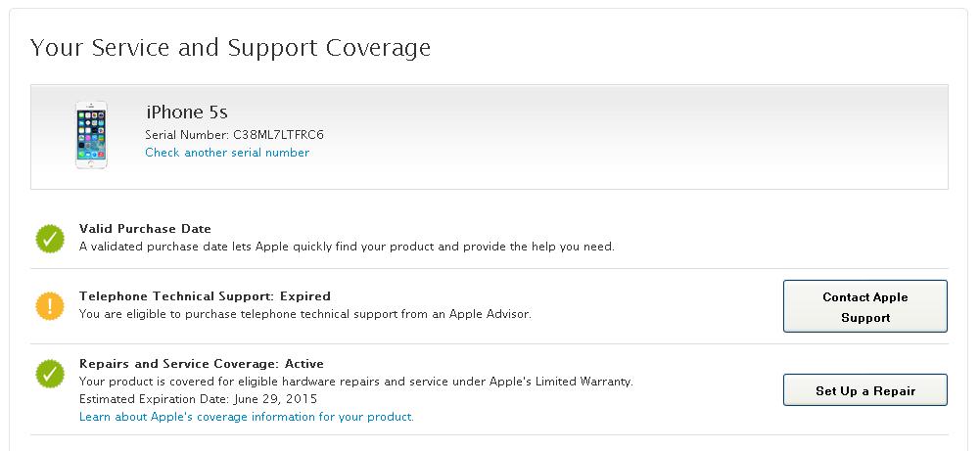The width and height of the screenshot is (980, 451).
Task: Click the Repairs and Service Coverage: Active heading
Action: click(x=201, y=363)
